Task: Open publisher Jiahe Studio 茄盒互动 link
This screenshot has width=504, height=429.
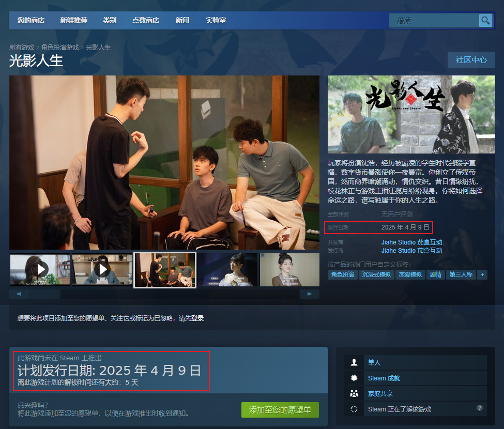Action: pos(412,250)
